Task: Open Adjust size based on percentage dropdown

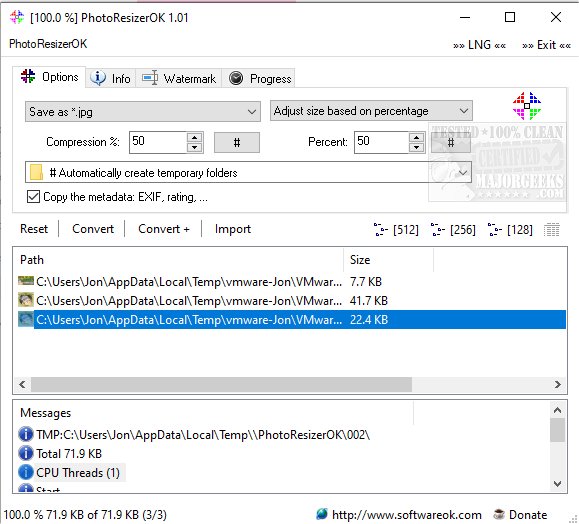Action: [x=371, y=111]
